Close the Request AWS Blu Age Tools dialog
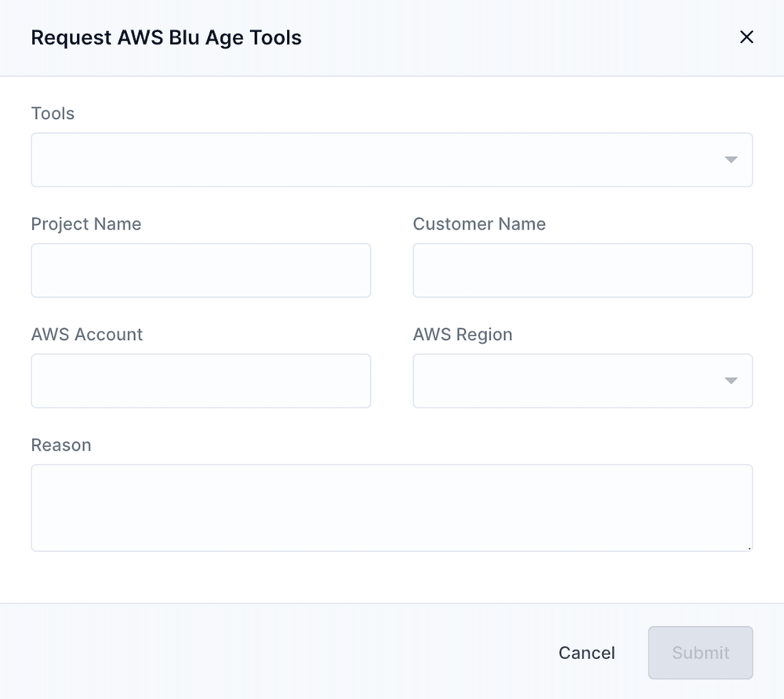 click(x=746, y=37)
